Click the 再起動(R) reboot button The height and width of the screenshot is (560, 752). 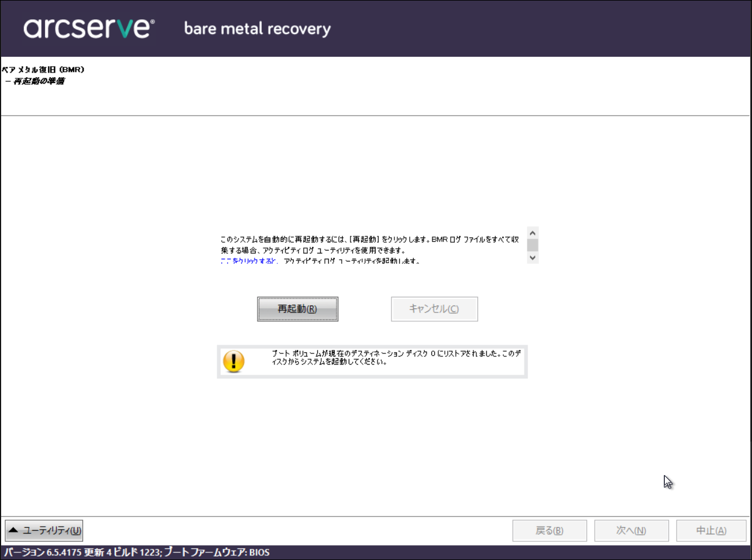coord(297,309)
